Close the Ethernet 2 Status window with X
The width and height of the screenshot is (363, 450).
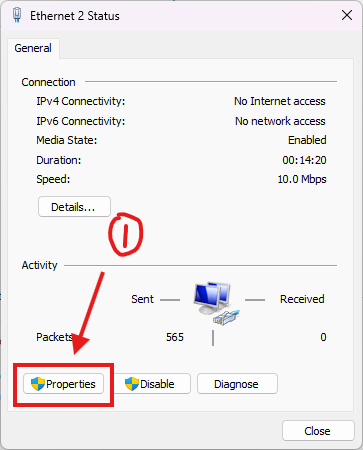click(347, 15)
